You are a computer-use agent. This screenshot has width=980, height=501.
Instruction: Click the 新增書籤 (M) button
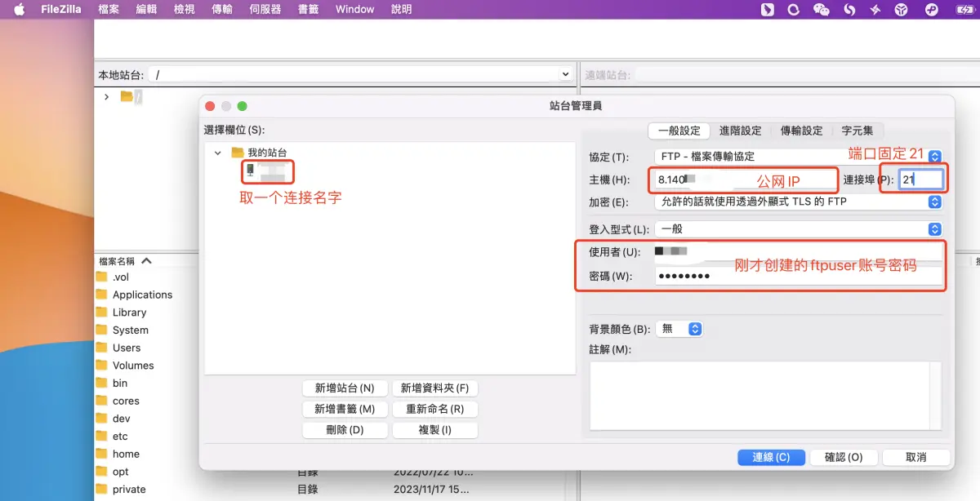click(345, 409)
